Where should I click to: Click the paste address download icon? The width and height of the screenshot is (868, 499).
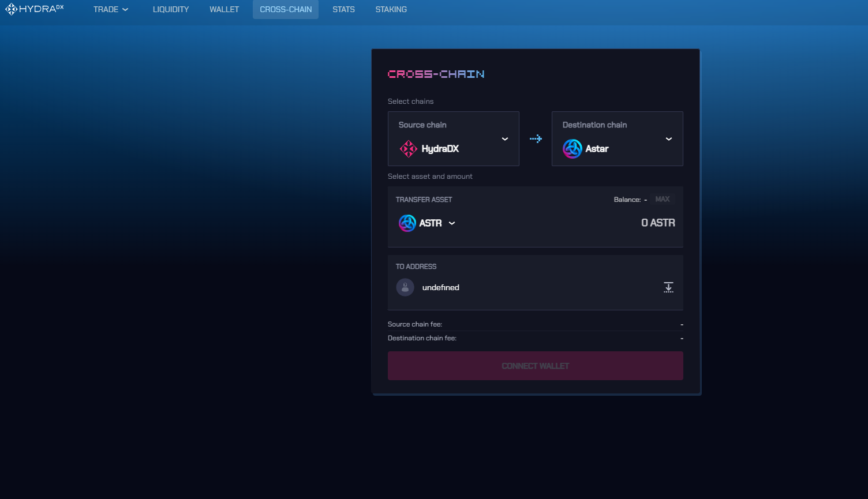[668, 287]
